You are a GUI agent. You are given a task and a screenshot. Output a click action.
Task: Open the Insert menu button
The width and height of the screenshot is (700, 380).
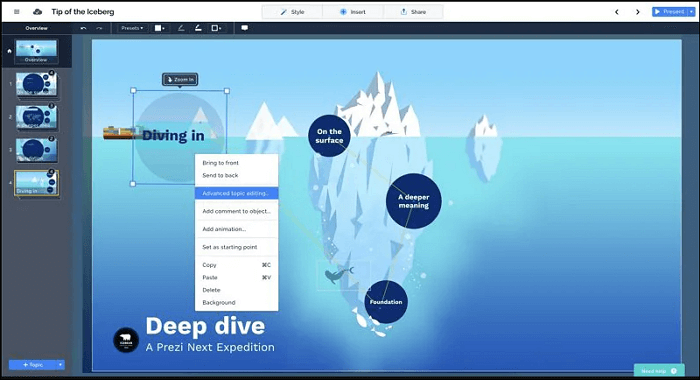point(353,12)
